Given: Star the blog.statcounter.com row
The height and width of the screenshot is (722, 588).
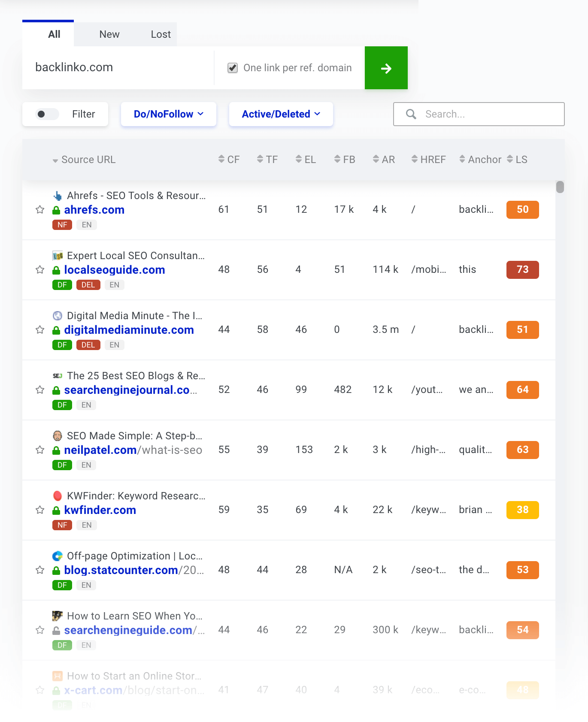Looking at the screenshot, I should coord(40,570).
